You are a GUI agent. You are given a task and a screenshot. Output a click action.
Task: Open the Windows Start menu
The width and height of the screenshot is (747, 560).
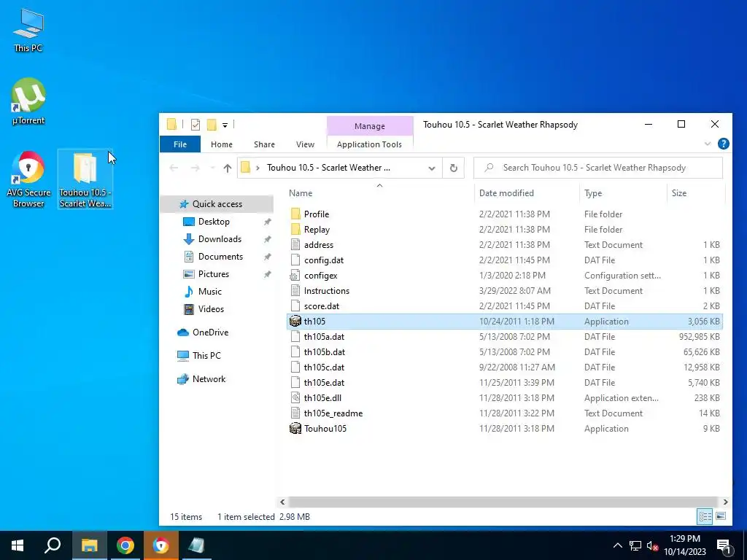18,545
